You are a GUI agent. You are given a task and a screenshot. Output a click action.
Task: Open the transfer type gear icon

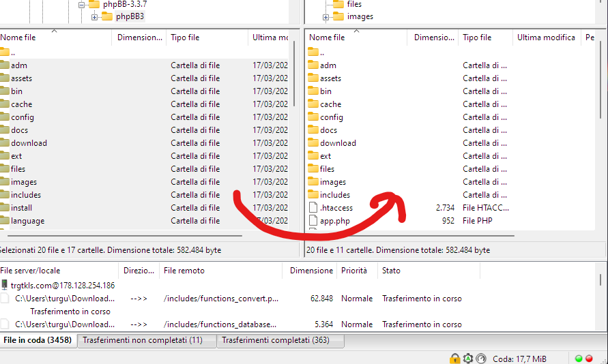(x=467, y=359)
